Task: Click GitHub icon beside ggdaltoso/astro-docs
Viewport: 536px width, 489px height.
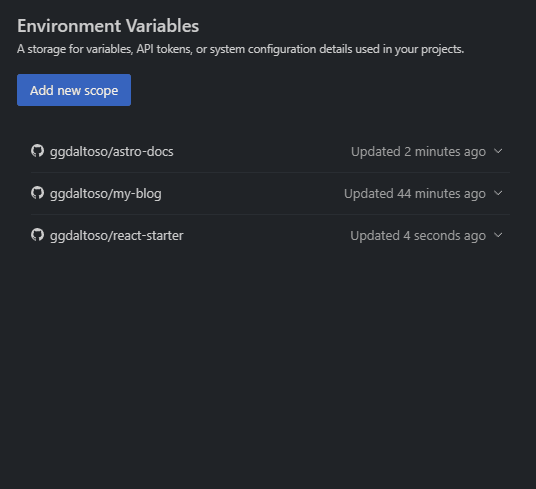Action: 38,151
